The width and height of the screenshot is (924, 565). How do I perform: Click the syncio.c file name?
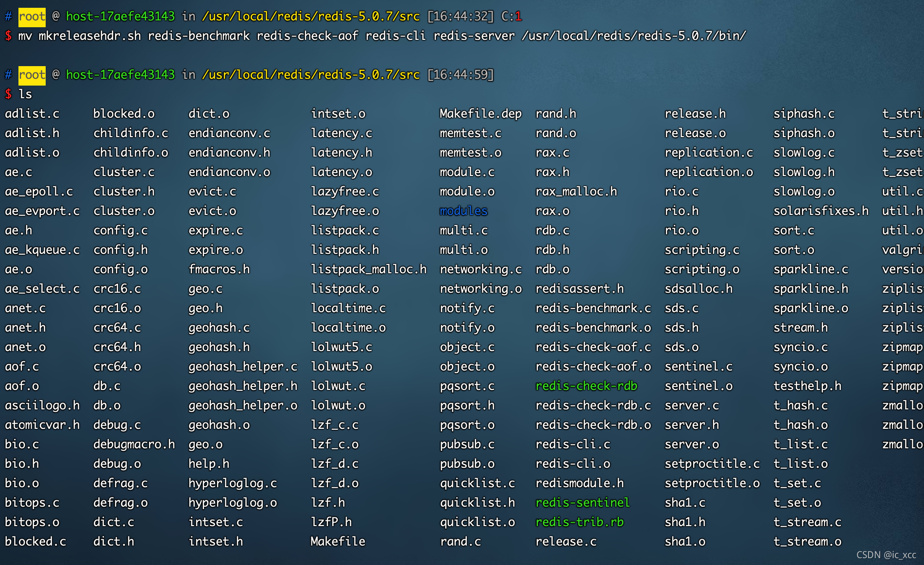(801, 347)
